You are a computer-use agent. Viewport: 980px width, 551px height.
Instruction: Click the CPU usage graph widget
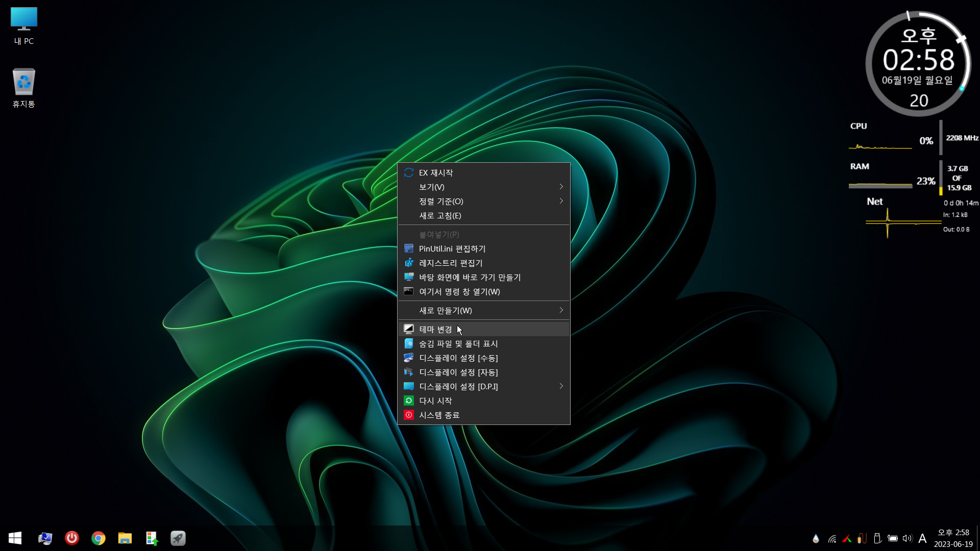[x=880, y=146]
